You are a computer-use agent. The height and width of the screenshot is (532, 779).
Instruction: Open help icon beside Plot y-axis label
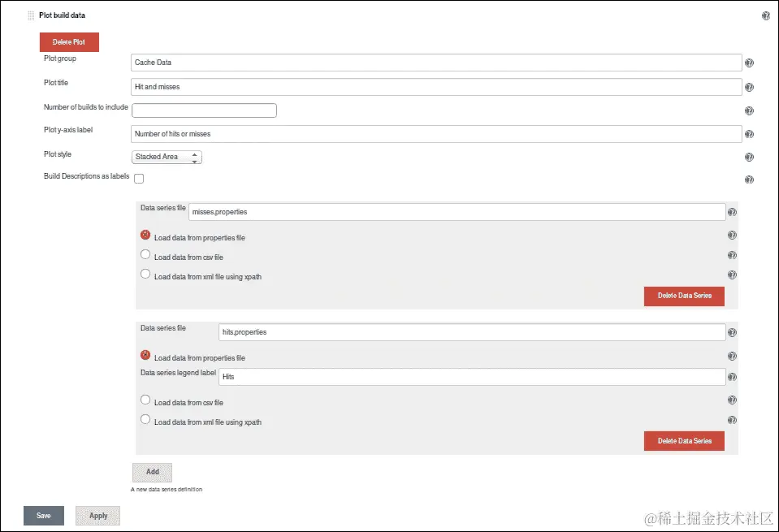(749, 134)
